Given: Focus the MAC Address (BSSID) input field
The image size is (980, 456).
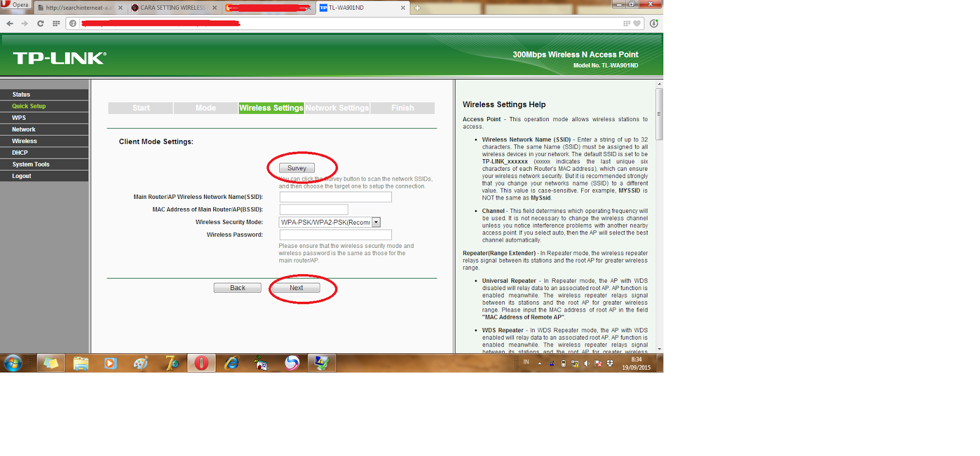Looking at the screenshot, I should click(314, 209).
